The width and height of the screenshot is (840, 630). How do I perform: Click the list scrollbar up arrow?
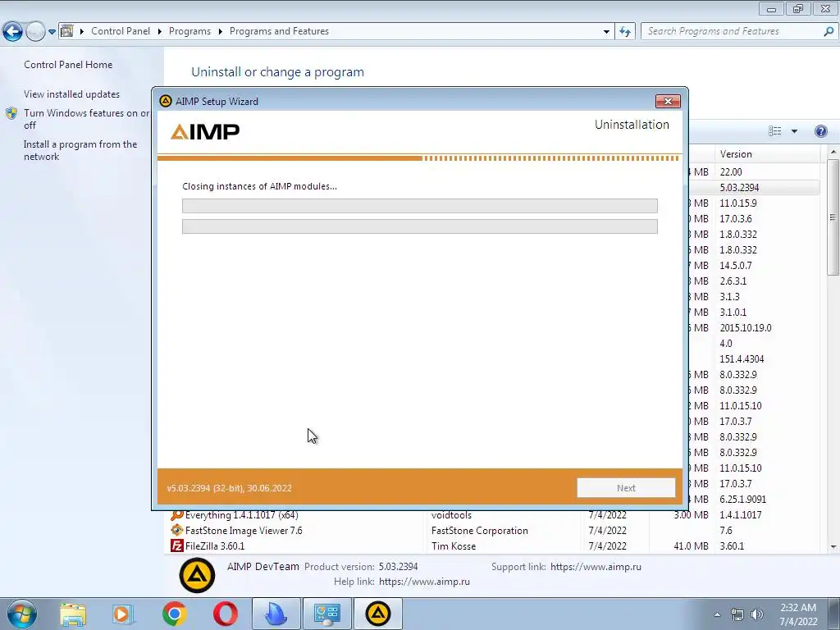tap(833, 153)
